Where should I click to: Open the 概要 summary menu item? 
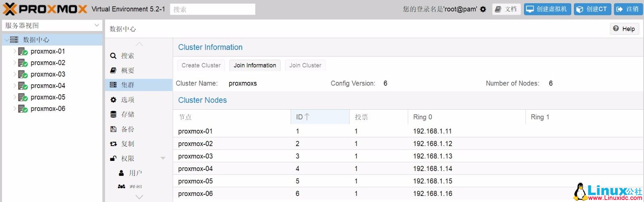128,71
